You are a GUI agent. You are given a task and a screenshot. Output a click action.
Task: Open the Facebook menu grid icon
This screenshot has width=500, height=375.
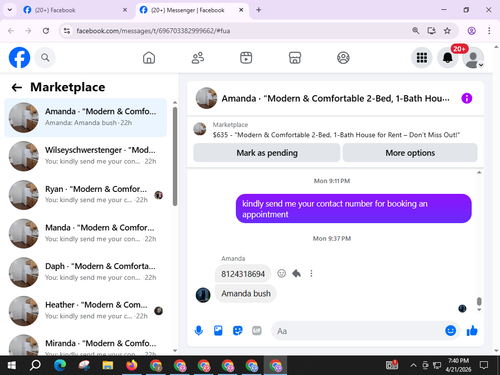422,58
